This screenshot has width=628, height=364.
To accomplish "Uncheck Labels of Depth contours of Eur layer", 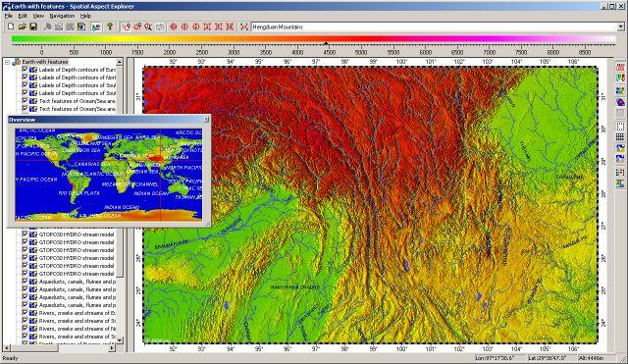I will point(26,70).
